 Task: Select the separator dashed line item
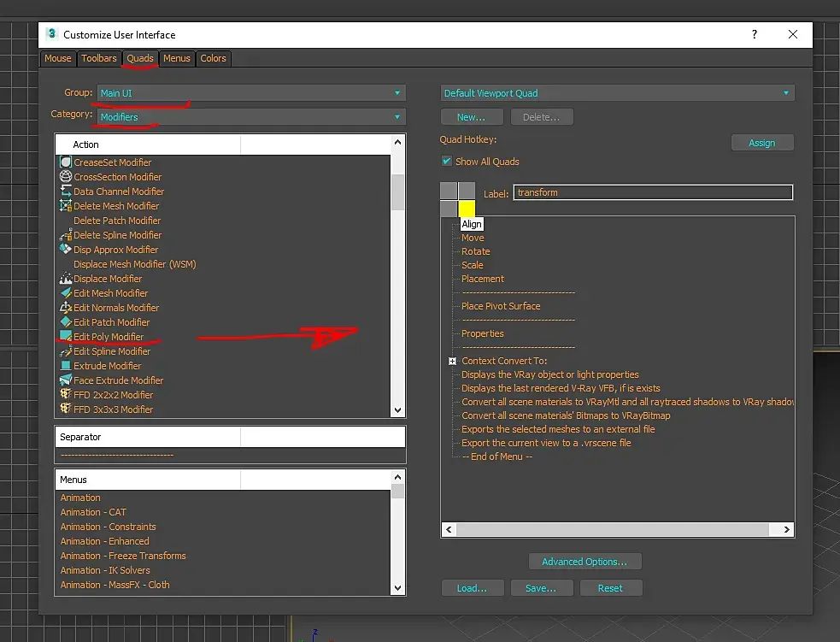click(117, 455)
